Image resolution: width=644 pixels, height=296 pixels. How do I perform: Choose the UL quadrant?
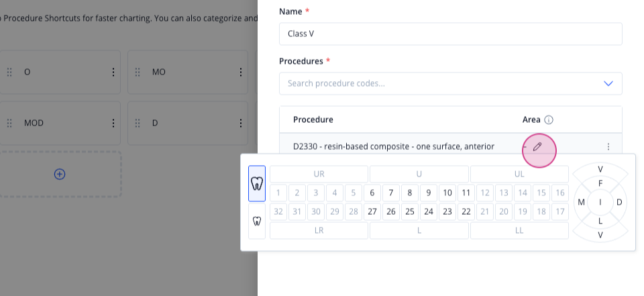pos(519,174)
